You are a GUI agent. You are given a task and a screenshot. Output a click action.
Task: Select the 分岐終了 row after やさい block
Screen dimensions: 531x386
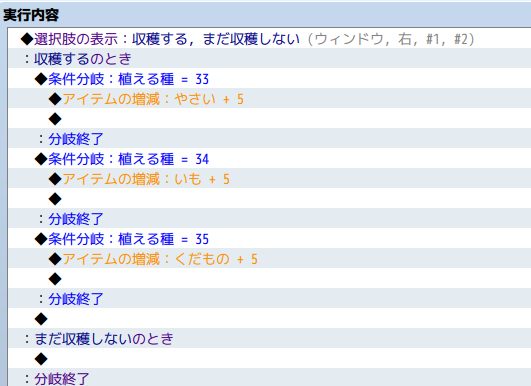(x=270, y=138)
